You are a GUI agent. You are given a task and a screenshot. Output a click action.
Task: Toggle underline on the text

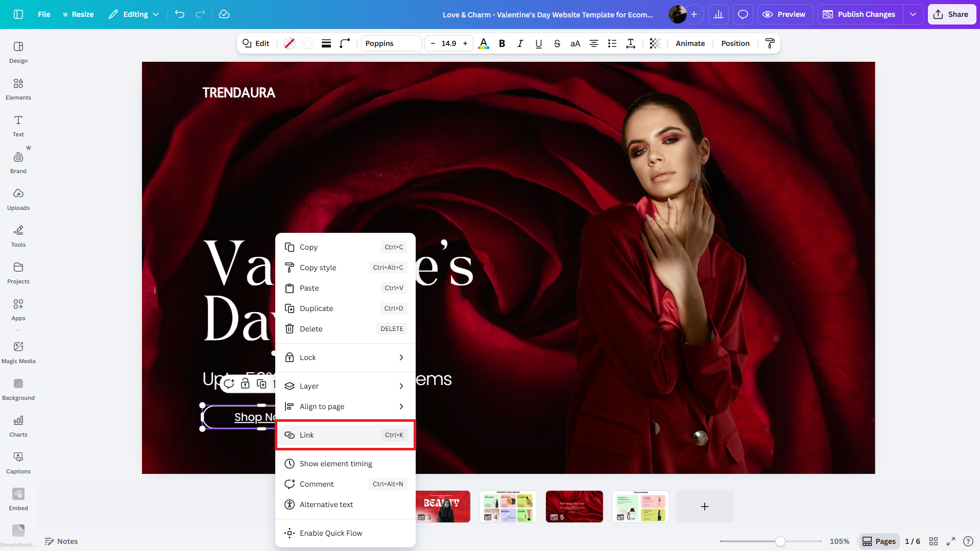(x=538, y=43)
